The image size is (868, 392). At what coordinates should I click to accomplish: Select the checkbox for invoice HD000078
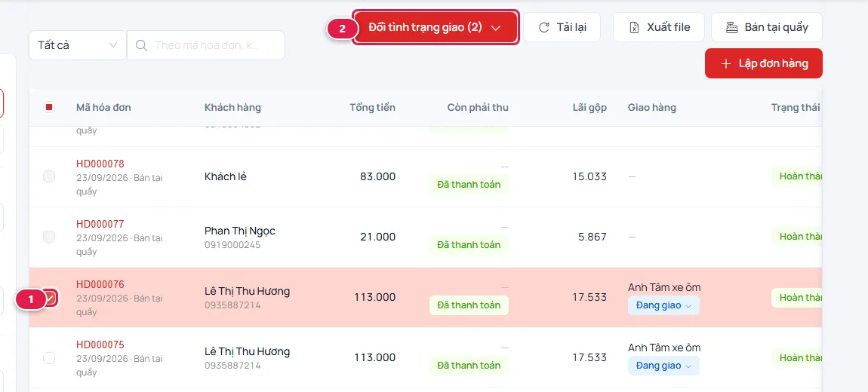coord(49,177)
